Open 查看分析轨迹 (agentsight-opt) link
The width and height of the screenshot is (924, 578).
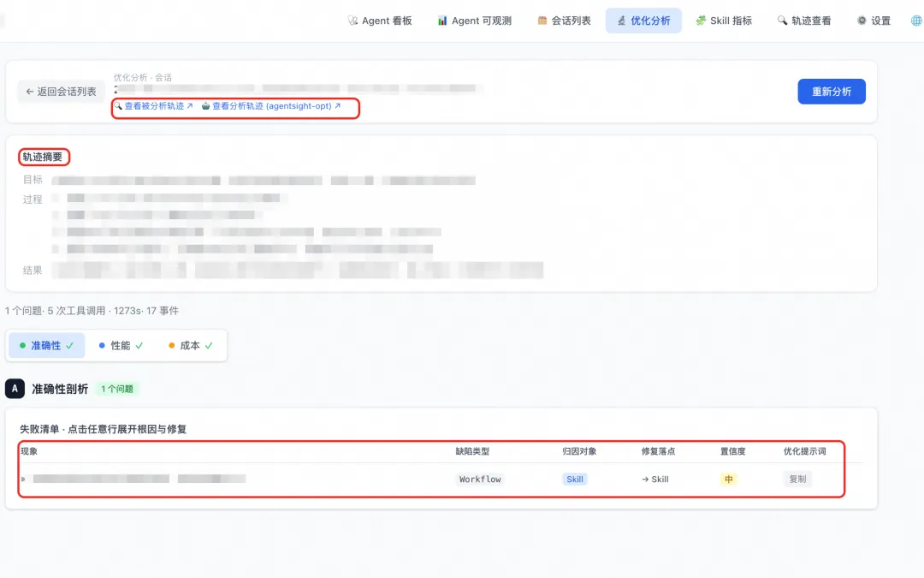(x=271, y=106)
